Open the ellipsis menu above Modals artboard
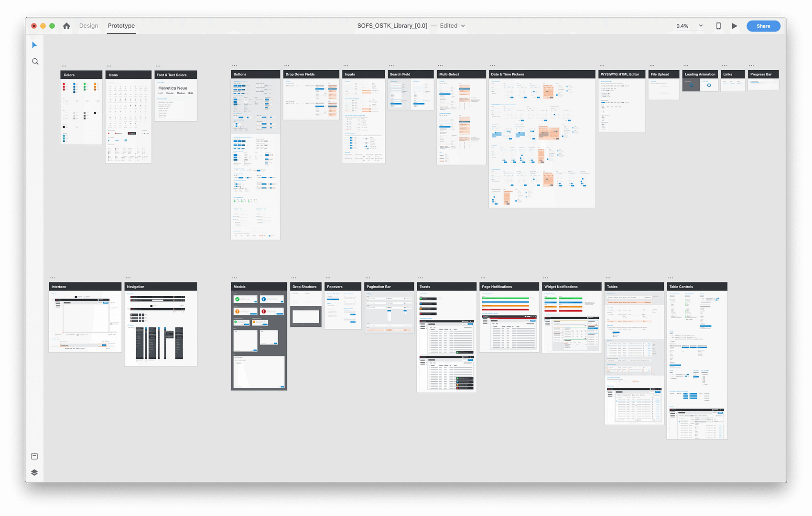The height and width of the screenshot is (516, 812). pyautogui.click(x=235, y=278)
